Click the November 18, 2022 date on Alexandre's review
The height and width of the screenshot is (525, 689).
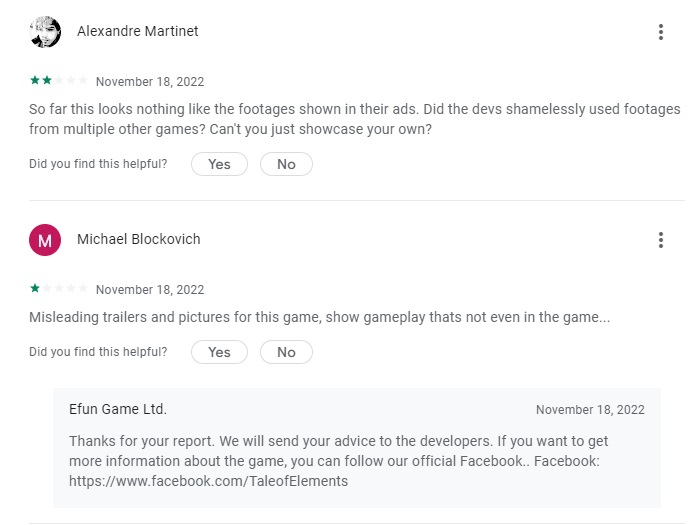[150, 82]
